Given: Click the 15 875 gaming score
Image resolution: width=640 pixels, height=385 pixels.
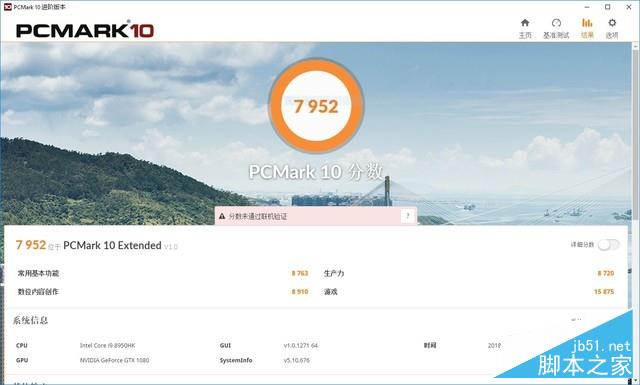Looking at the screenshot, I should pos(604,292).
